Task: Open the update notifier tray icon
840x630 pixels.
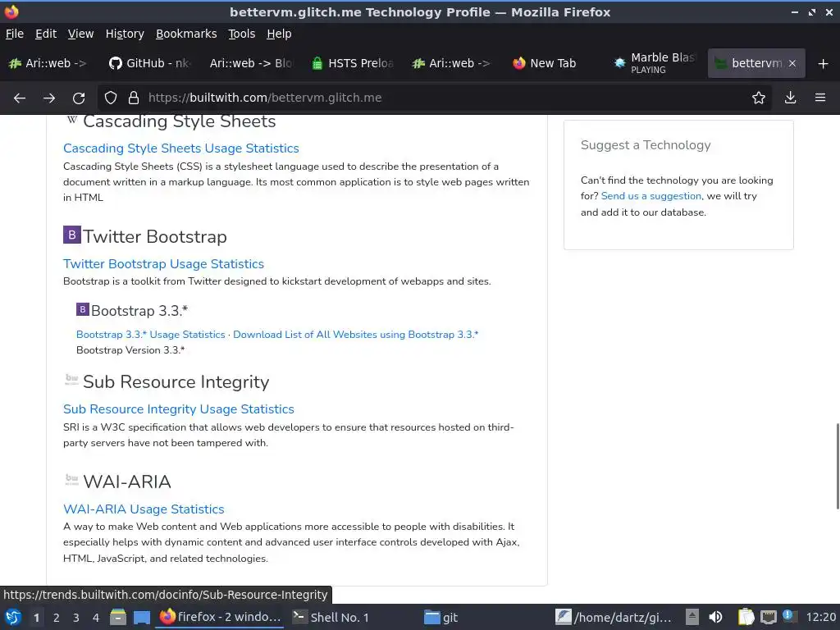Action: coord(788,616)
